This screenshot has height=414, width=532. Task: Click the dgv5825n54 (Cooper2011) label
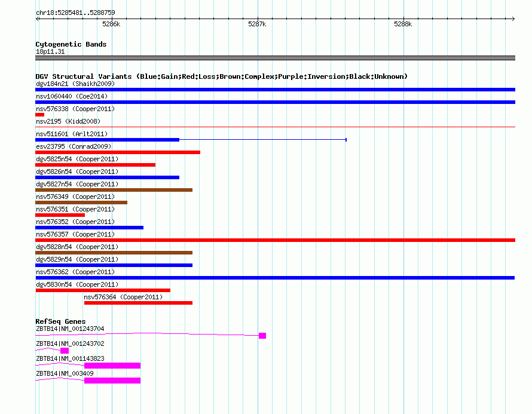77,159
